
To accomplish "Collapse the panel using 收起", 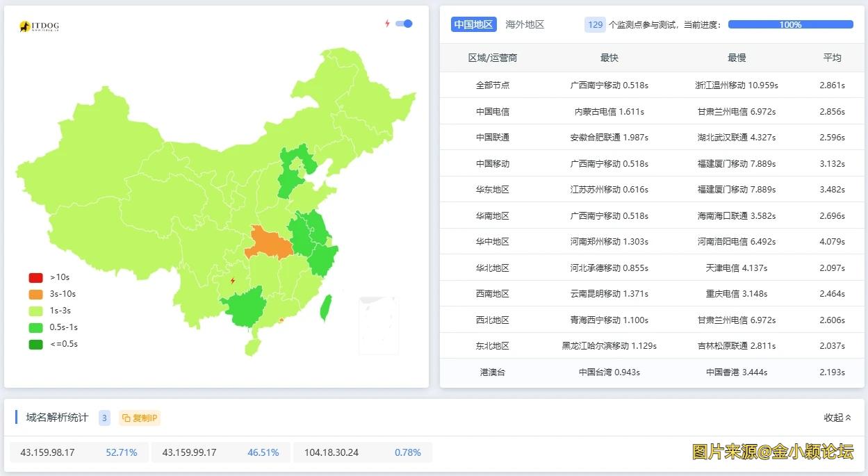I will pos(837,418).
